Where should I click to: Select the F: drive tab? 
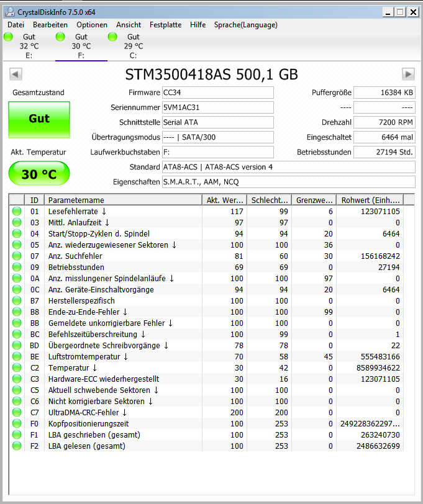81,46
